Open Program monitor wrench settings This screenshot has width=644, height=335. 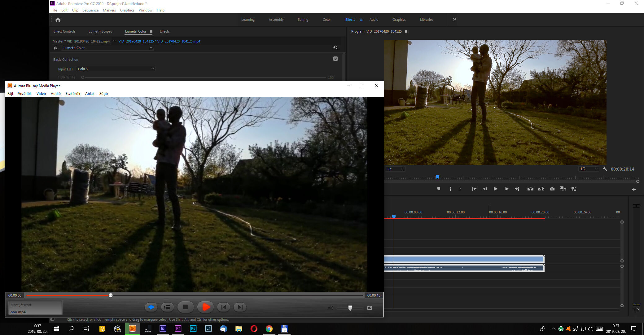coord(605,169)
